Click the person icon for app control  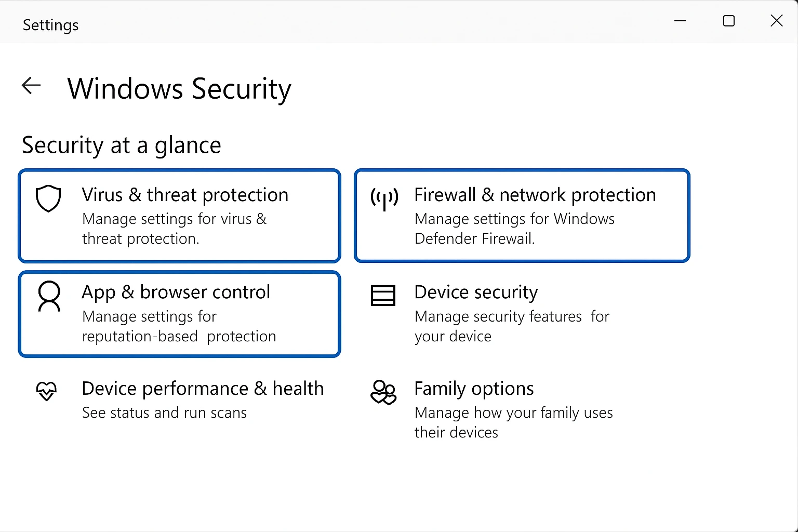pyautogui.click(x=49, y=296)
